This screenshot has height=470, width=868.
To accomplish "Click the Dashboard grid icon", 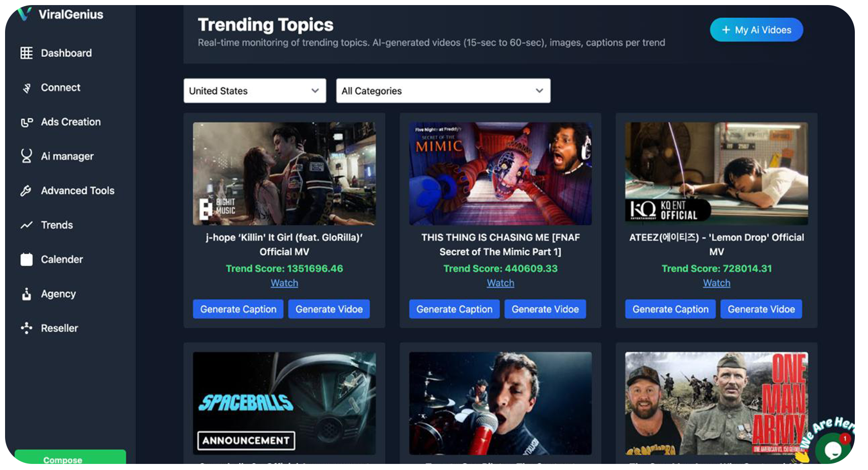I will coord(26,53).
